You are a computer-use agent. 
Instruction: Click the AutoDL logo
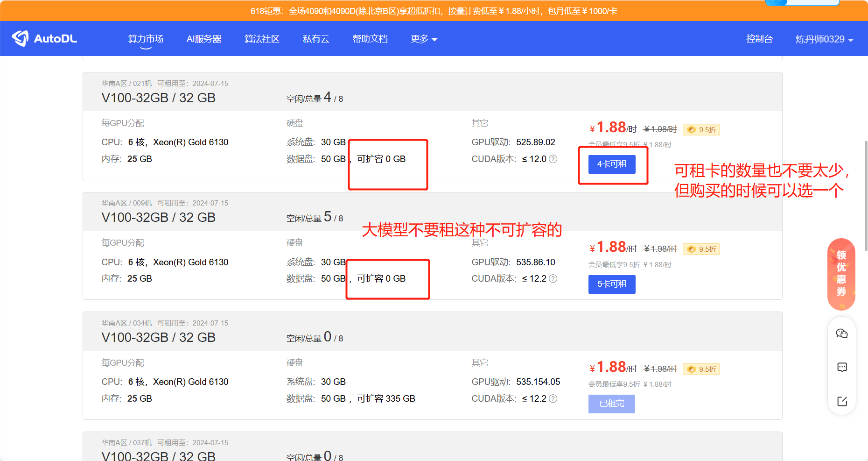(x=45, y=38)
